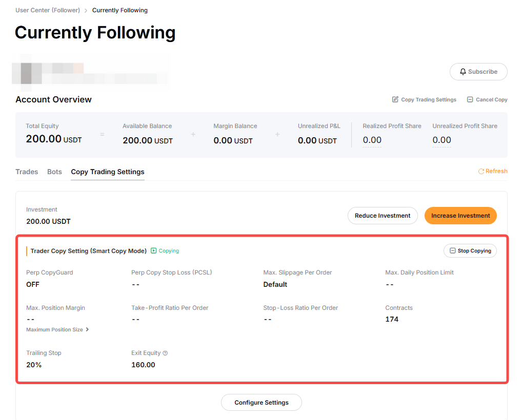Click the Exit Equity help icon
The width and height of the screenshot is (522, 420).
(x=165, y=353)
